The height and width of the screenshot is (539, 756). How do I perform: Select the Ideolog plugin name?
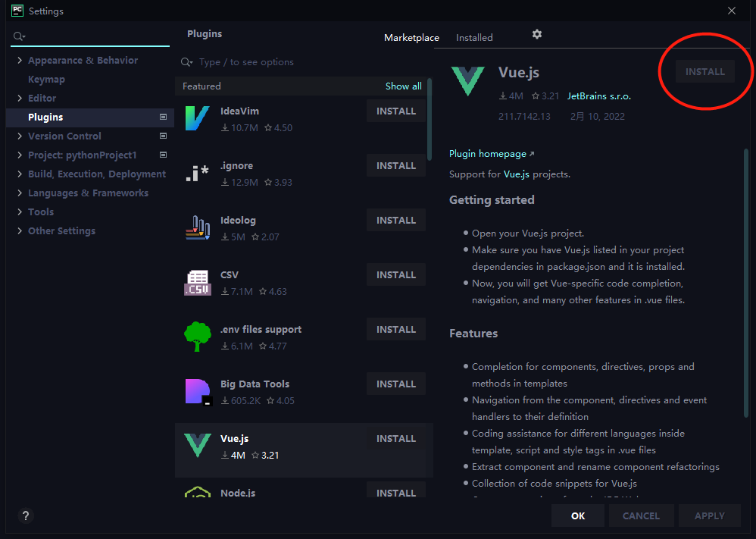[x=238, y=220]
